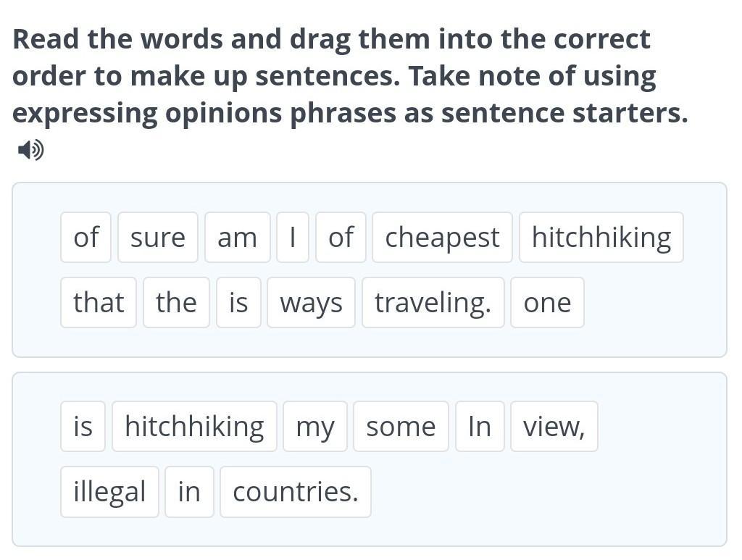Select the "is" tile beside "ways"

click(x=238, y=303)
